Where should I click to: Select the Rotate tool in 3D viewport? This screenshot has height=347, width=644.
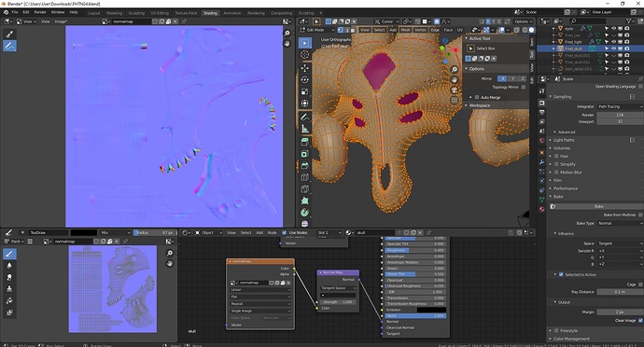point(305,79)
